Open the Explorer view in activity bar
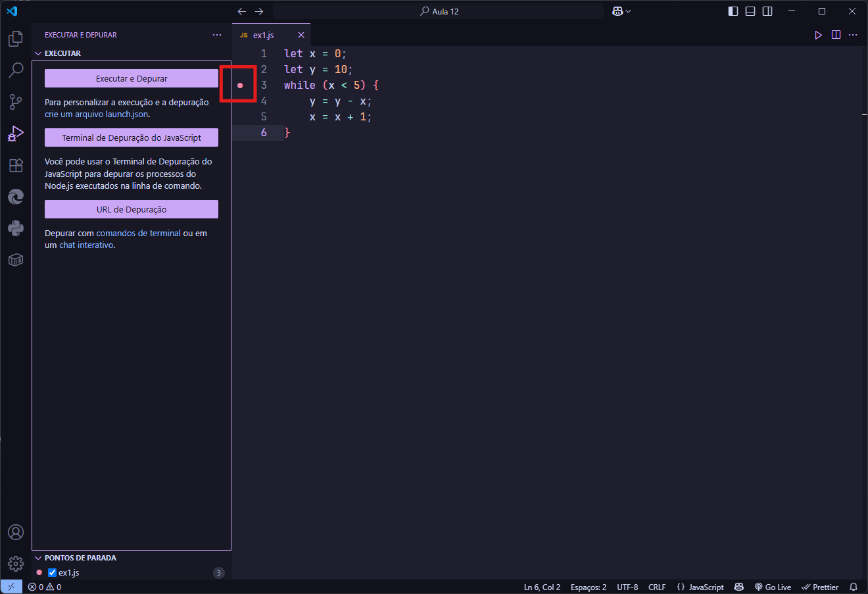The height and width of the screenshot is (594, 868). click(x=16, y=39)
